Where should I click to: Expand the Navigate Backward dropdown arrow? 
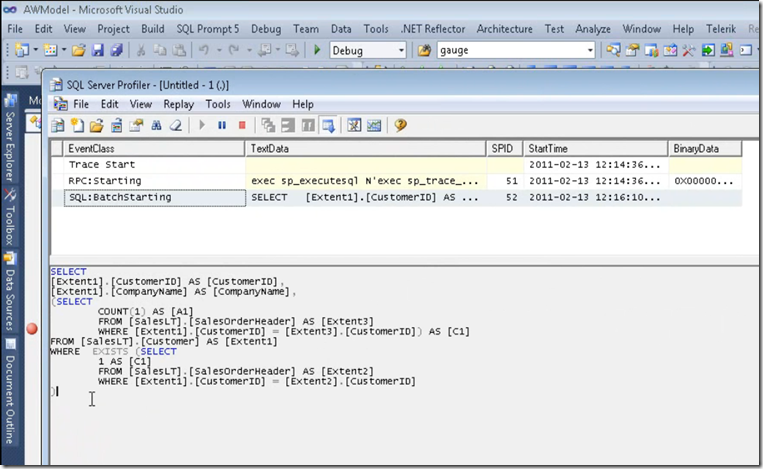(x=278, y=50)
